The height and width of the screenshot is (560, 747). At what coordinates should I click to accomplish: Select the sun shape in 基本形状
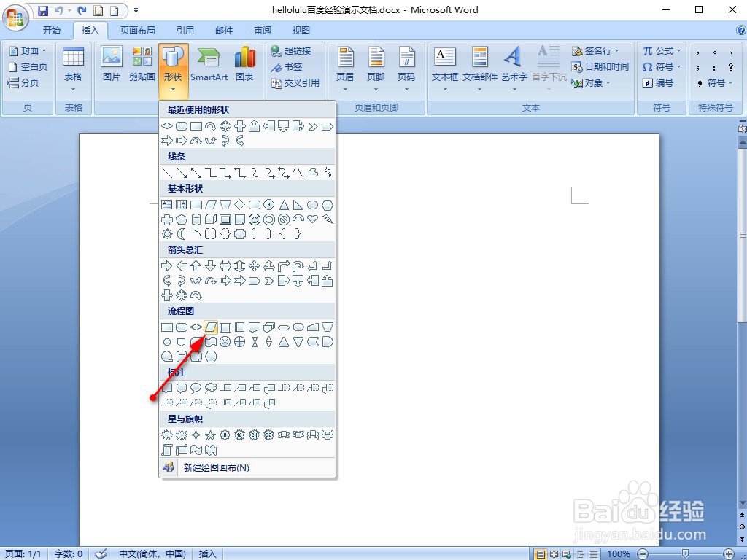(x=167, y=234)
